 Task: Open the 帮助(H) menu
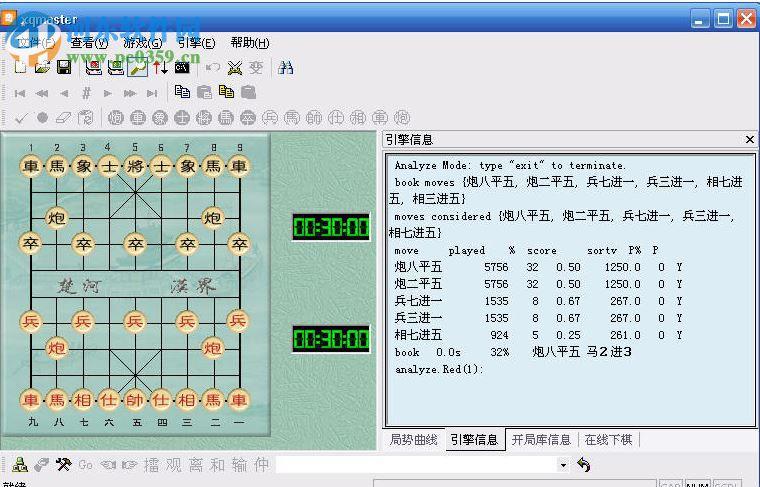250,43
